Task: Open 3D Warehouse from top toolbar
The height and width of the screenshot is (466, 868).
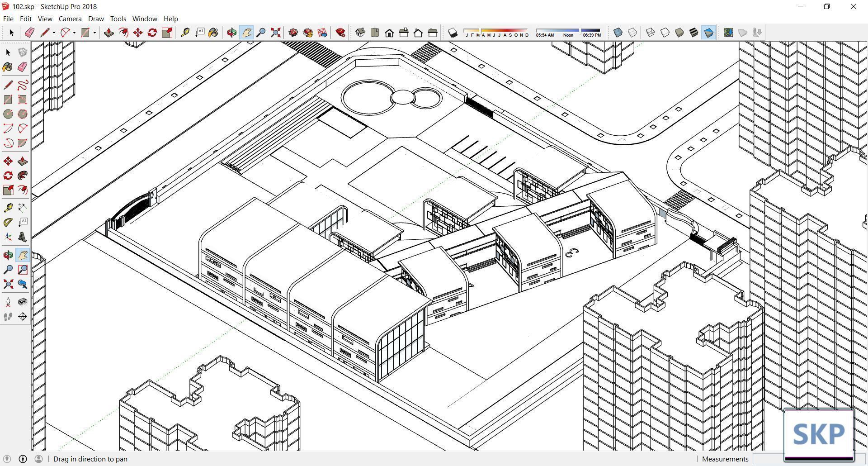Action: (293, 33)
